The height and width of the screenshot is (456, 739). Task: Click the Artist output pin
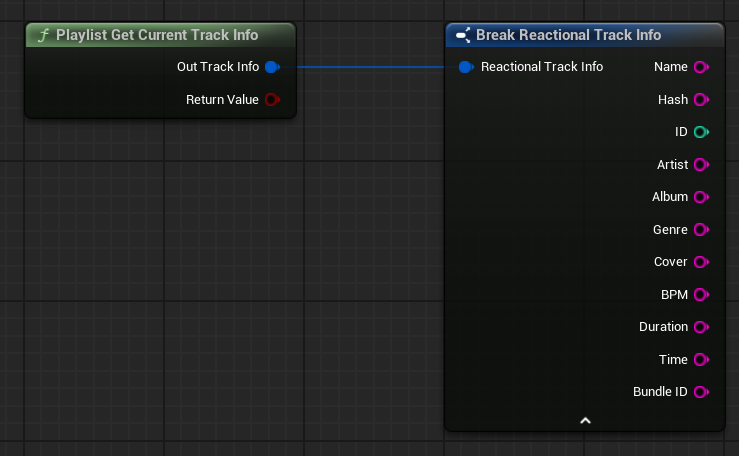click(701, 164)
